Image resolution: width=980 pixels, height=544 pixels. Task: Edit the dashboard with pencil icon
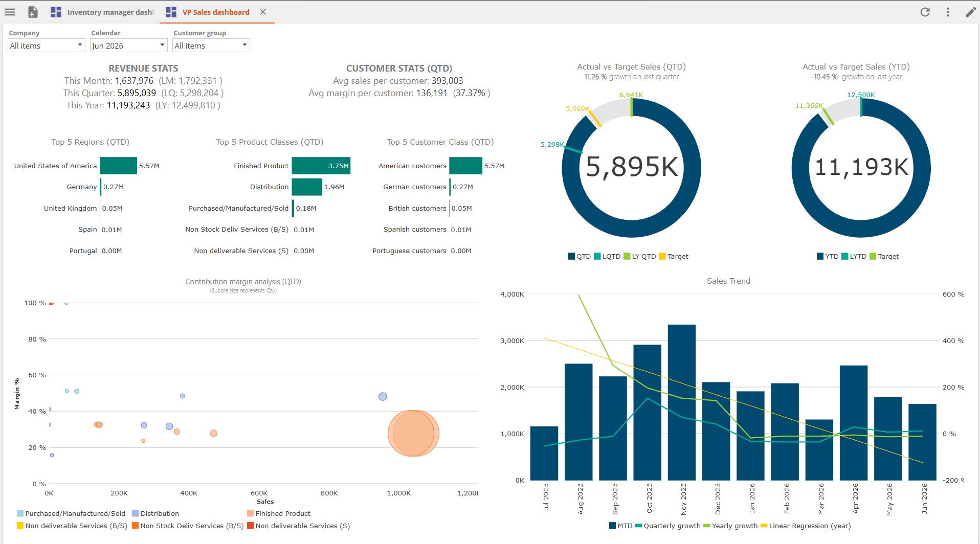(x=970, y=12)
